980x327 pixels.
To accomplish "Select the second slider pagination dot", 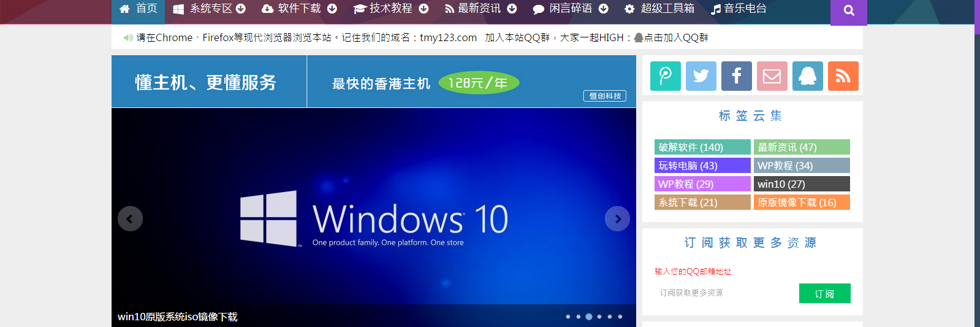I will coord(579,317).
